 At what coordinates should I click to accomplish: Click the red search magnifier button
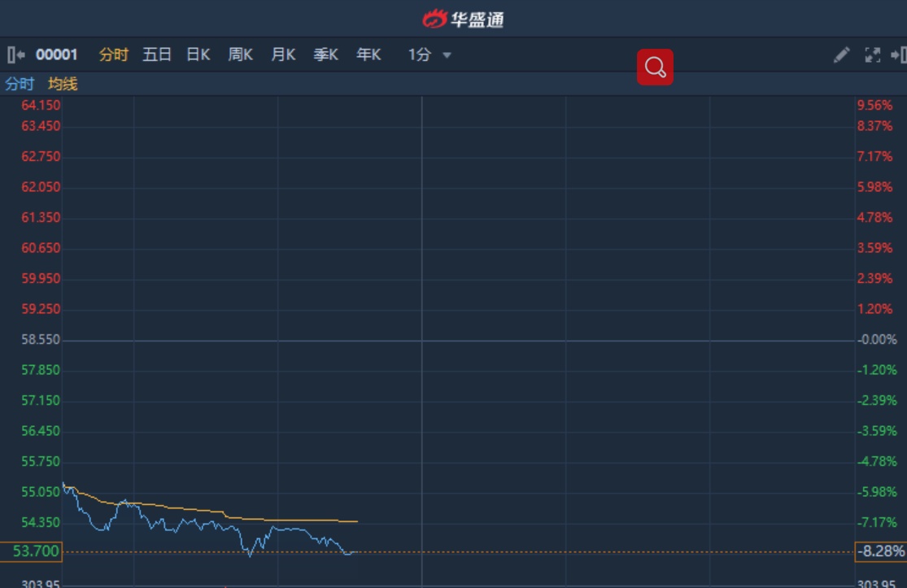click(655, 68)
